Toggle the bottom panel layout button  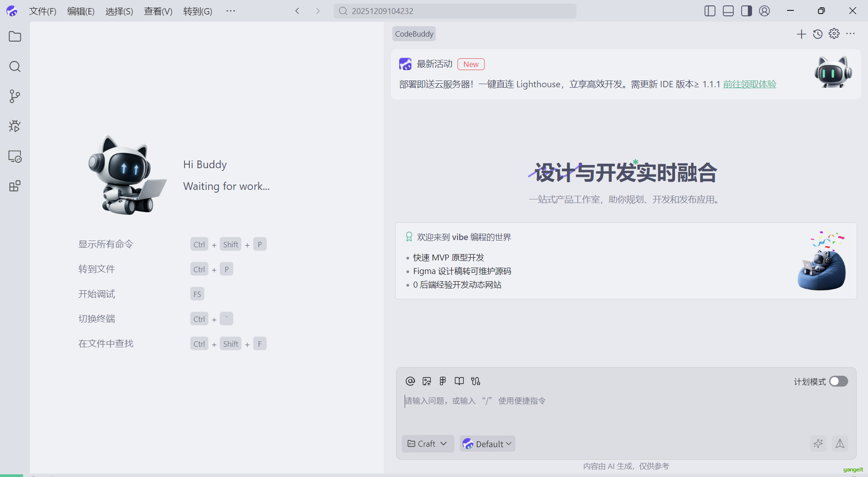(728, 11)
